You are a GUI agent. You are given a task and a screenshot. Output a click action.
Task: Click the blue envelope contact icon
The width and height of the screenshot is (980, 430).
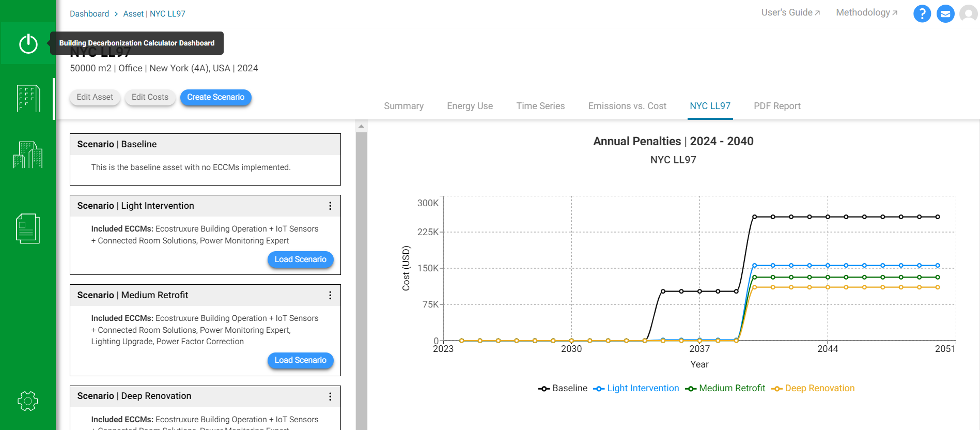(x=945, y=14)
